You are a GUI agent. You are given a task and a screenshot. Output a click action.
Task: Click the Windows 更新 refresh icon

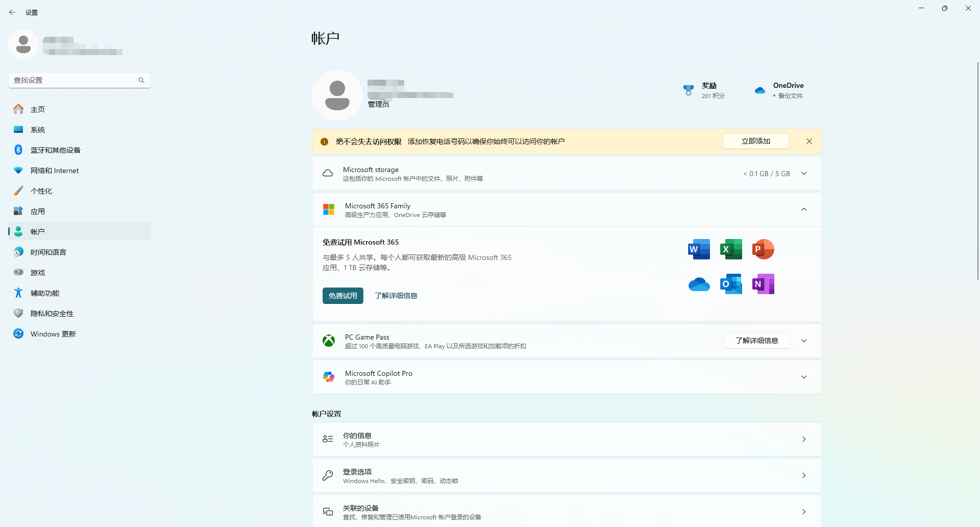pyautogui.click(x=18, y=333)
